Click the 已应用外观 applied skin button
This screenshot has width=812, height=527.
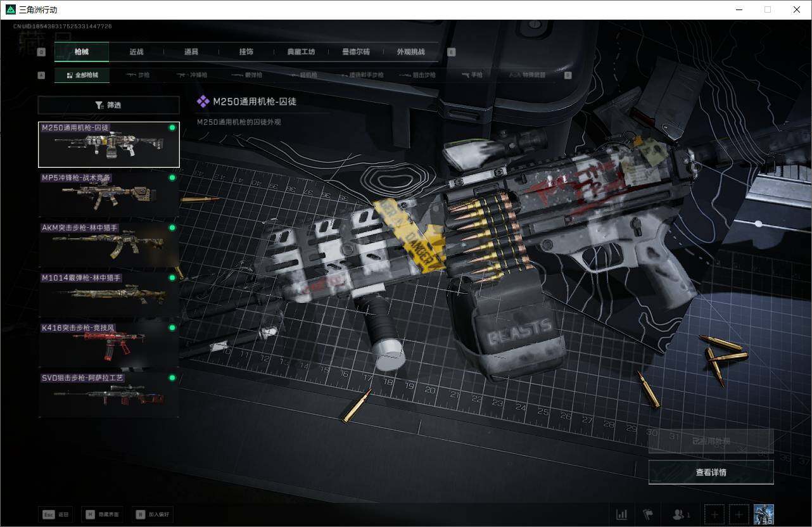711,441
